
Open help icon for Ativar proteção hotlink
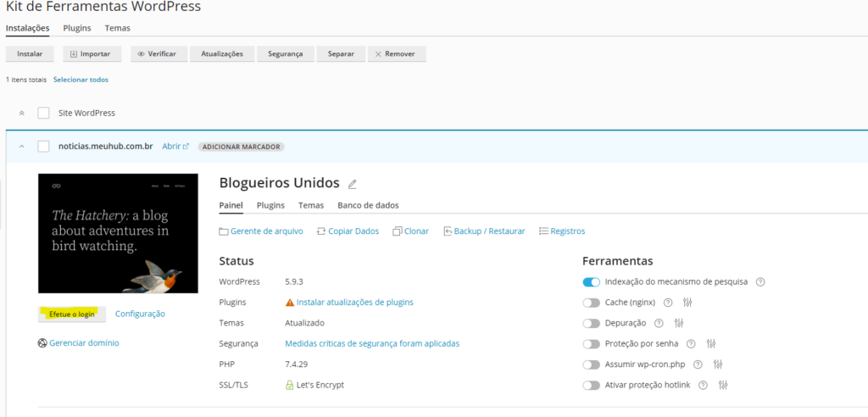point(703,385)
